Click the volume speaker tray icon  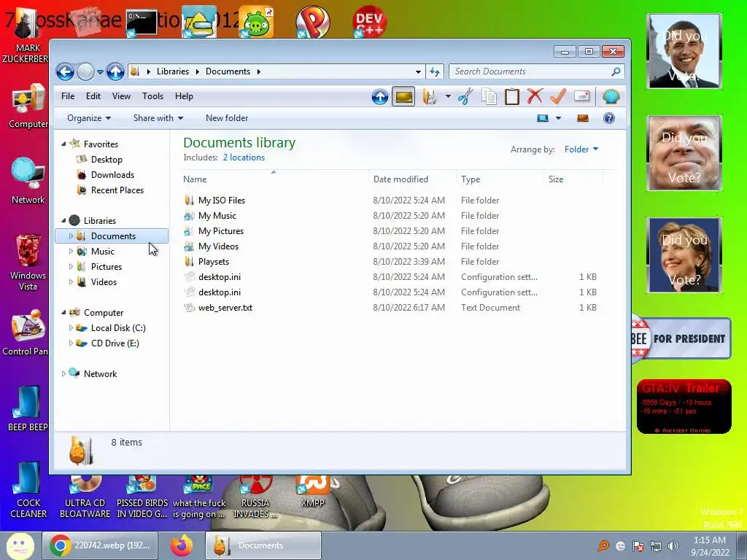pos(673,546)
